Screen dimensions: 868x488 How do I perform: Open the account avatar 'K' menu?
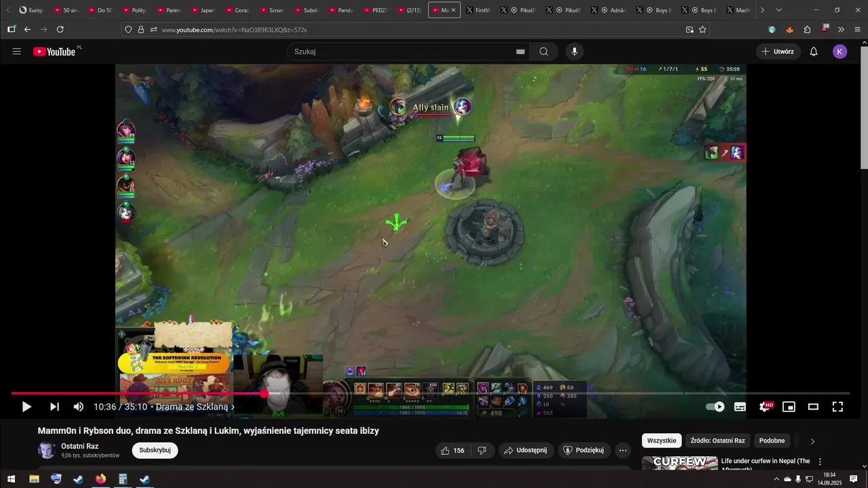tap(840, 52)
